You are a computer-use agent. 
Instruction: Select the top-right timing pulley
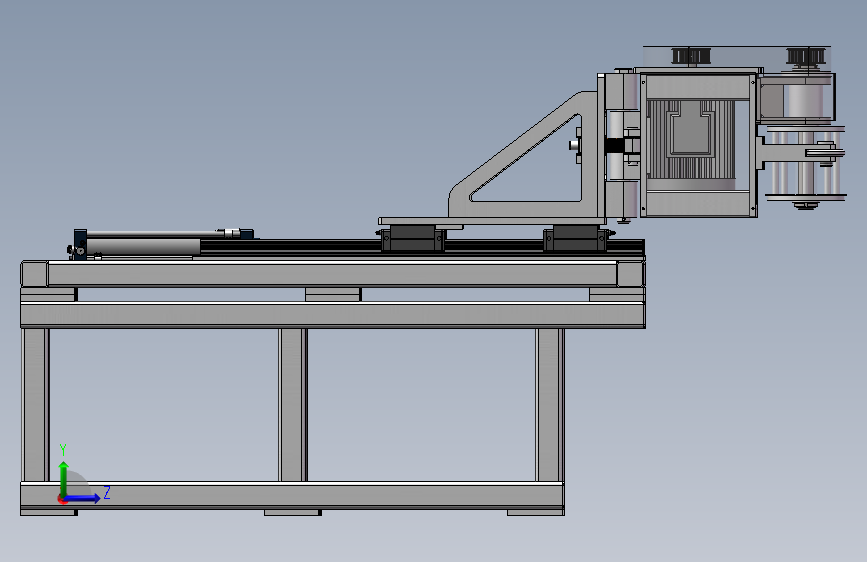click(x=806, y=56)
